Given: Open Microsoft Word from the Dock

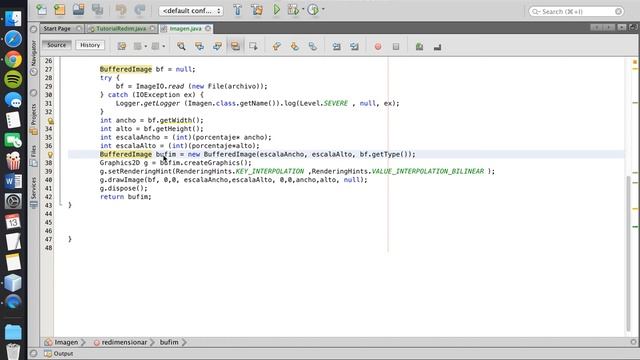Looking at the screenshot, I should (x=13, y=181).
